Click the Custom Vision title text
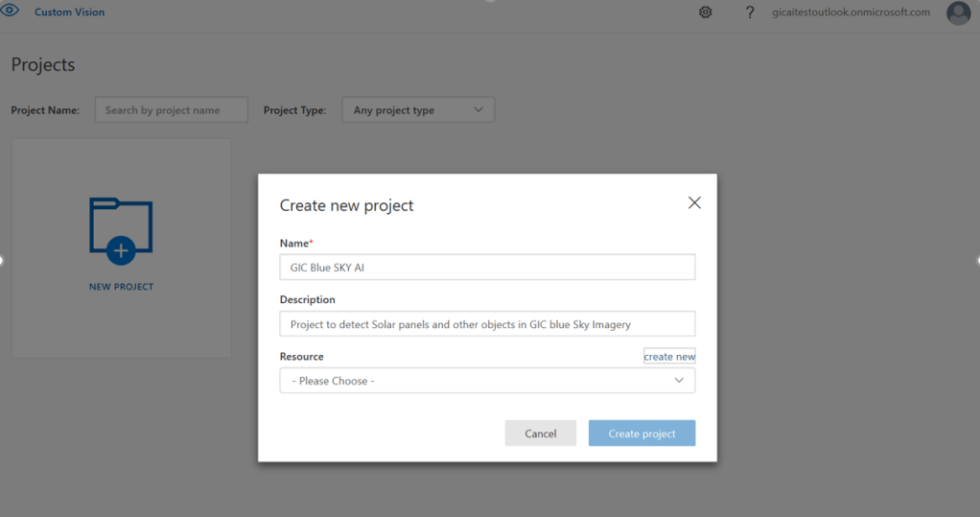 coord(70,12)
